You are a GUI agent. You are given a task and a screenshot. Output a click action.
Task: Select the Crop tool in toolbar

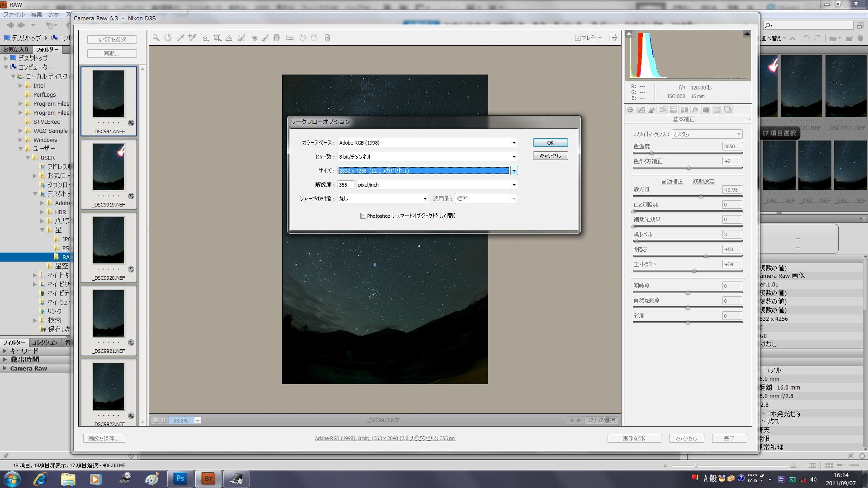pyautogui.click(x=217, y=38)
